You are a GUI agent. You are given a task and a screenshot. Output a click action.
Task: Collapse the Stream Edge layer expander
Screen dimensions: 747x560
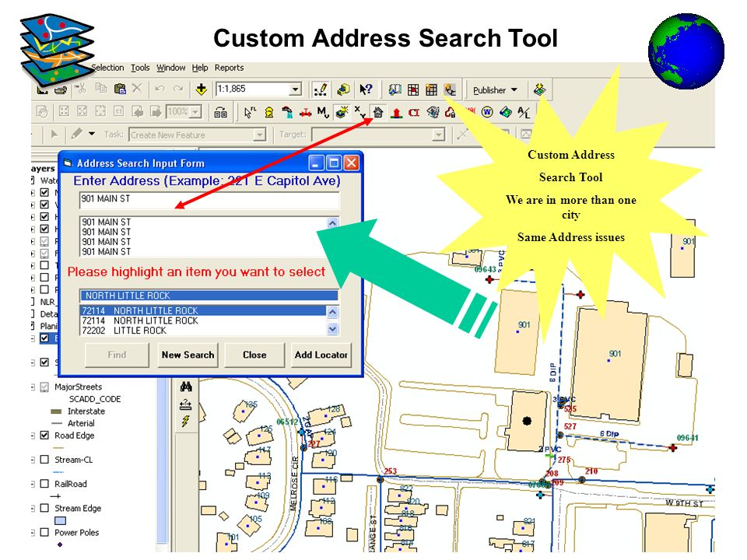coord(33,508)
